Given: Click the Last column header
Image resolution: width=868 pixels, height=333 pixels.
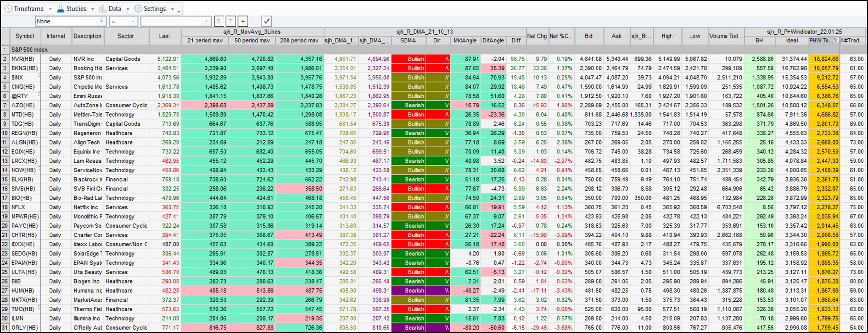Looking at the screenshot, I should click(x=164, y=36).
